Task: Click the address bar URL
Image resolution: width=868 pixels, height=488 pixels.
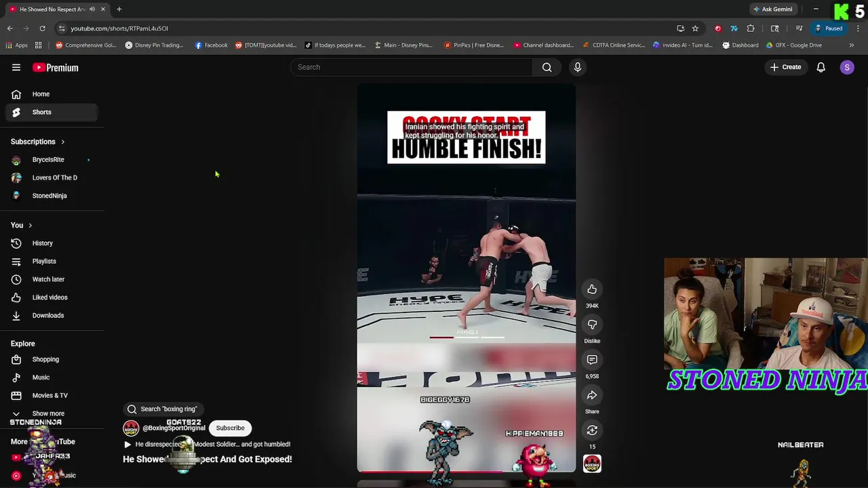Action: (119, 28)
